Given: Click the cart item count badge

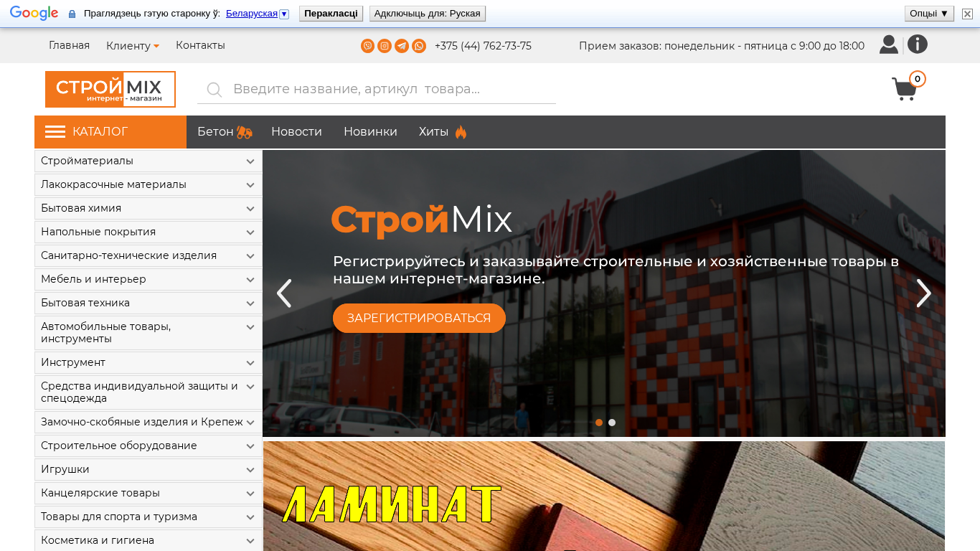Looking at the screenshot, I should pos(918,79).
